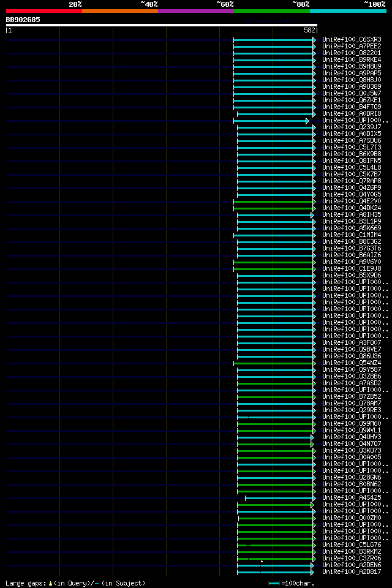
Task: Select the UniRef100_A5K669 label
Action: [x=352, y=228]
